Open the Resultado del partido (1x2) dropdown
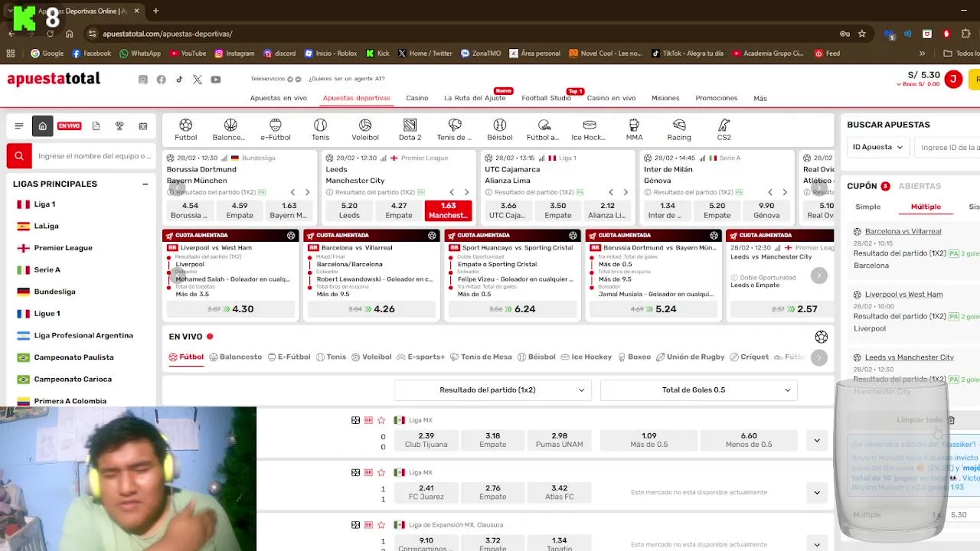Viewport: 980px width, 551px height. point(492,390)
